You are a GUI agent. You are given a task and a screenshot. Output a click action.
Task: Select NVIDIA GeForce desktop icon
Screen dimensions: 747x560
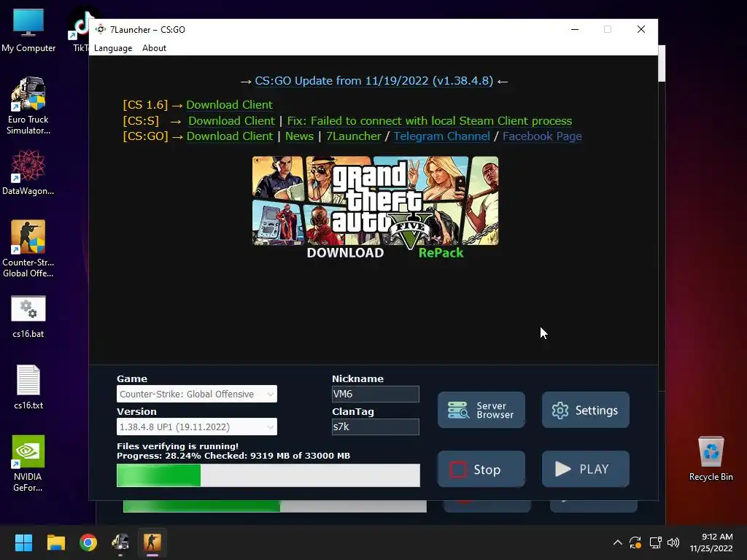coord(28,463)
